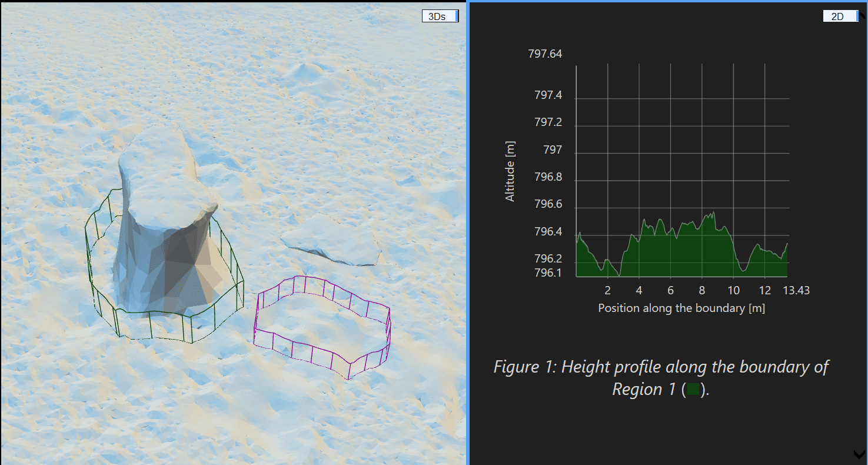The height and width of the screenshot is (465, 868).
Task: Open the 3Ds view mode selector
Action: tap(440, 16)
